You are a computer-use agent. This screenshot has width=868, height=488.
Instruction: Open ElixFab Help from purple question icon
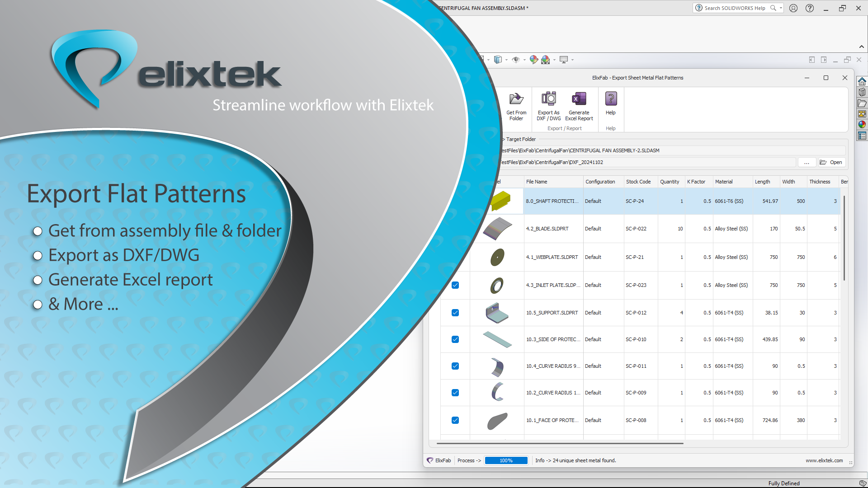[x=611, y=98]
